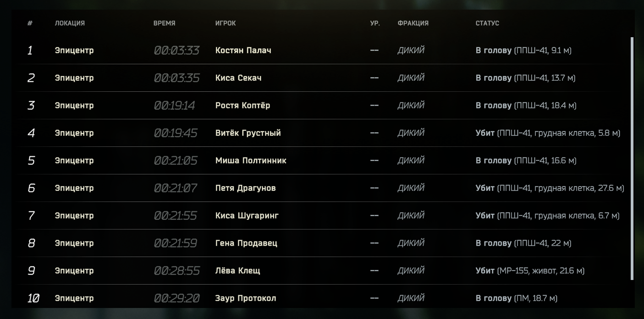This screenshot has width=644, height=319.
Task: Select the Лёва Клещ row
Action: click(x=237, y=270)
